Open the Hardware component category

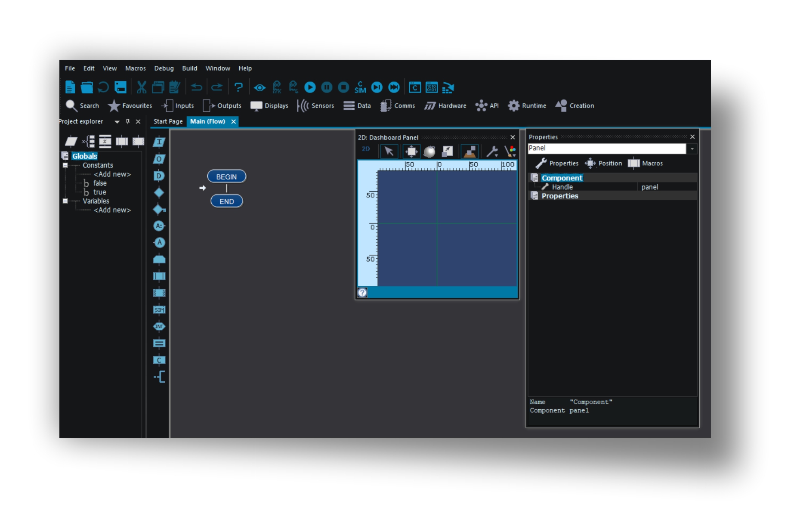[x=445, y=106]
